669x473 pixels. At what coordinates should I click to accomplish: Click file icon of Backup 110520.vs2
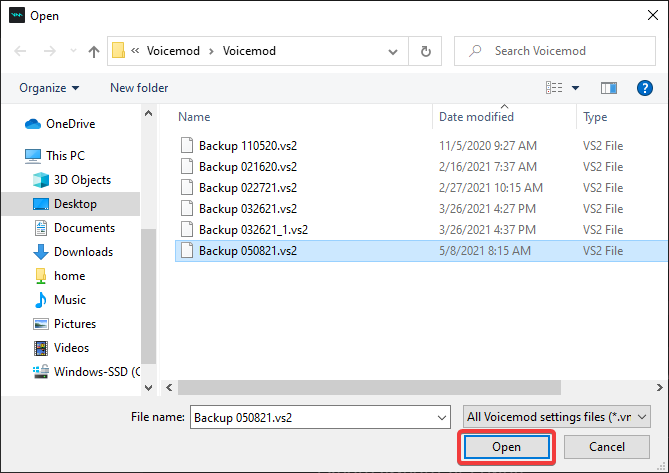click(187, 145)
